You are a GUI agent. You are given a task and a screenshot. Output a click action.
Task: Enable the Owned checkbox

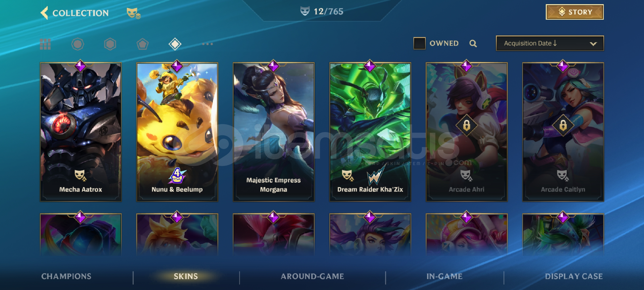tap(419, 43)
